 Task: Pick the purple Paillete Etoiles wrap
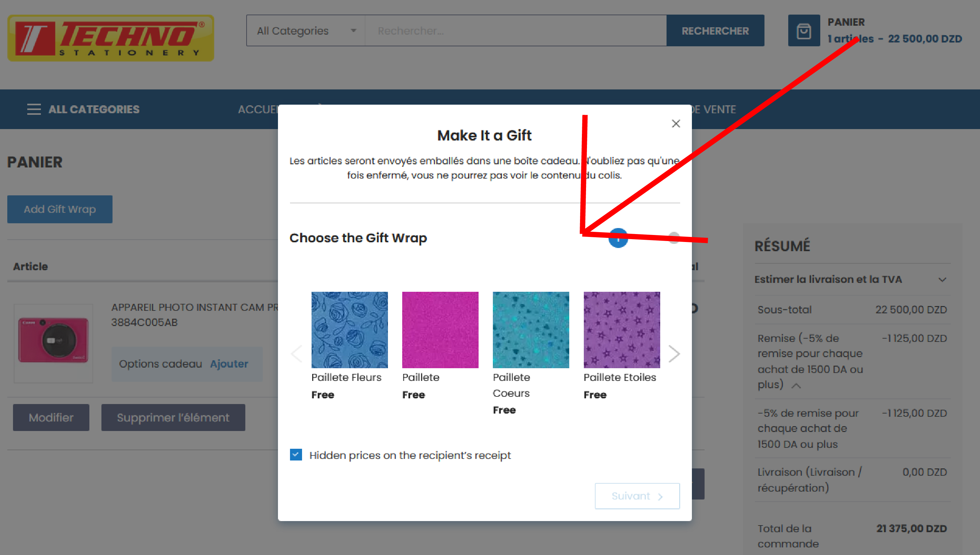click(621, 330)
